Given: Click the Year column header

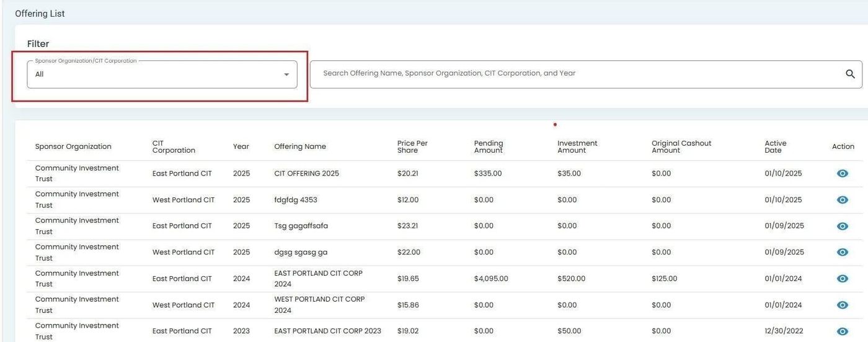Looking at the screenshot, I should [x=241, y=147].
